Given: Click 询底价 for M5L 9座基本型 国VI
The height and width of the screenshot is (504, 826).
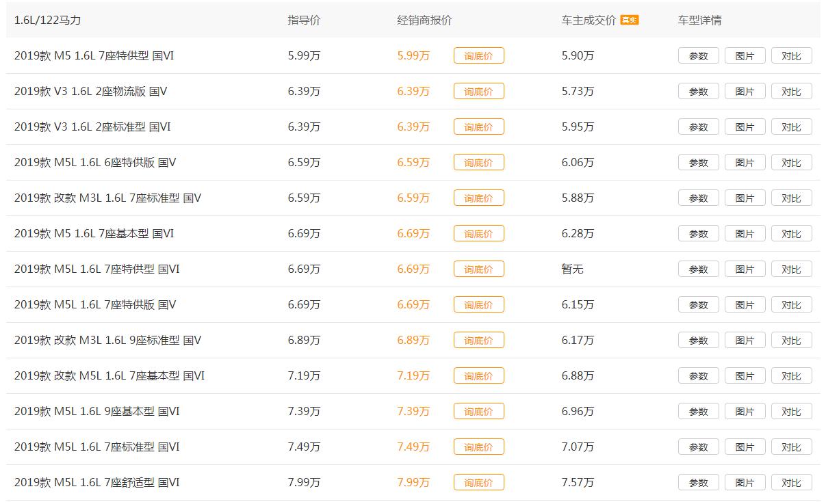Looking at the screenshot, I should point(478,412).
